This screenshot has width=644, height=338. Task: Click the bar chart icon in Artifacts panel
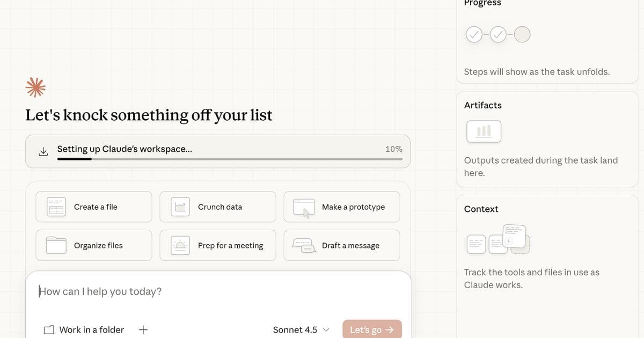click(484, 130)
